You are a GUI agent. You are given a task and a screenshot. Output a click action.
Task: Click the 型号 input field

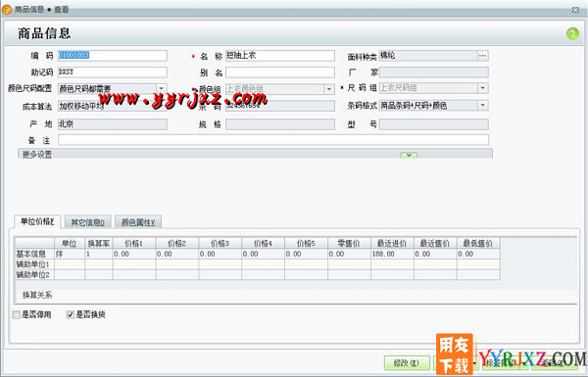coord(434,124)
